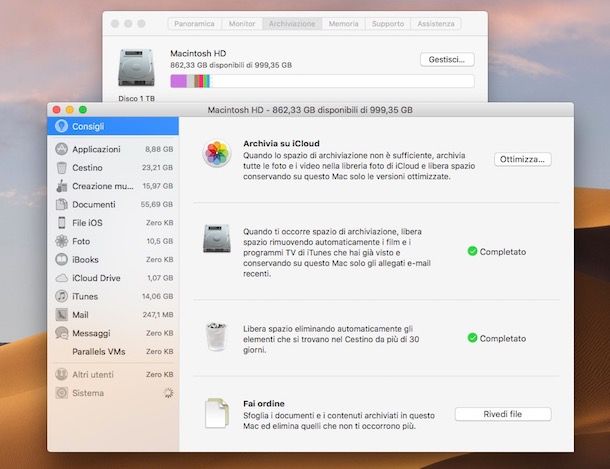The height and width of the screenshot is (469, 610).
Task: Click the Archivia su iCloud heading
Action: 281,144
